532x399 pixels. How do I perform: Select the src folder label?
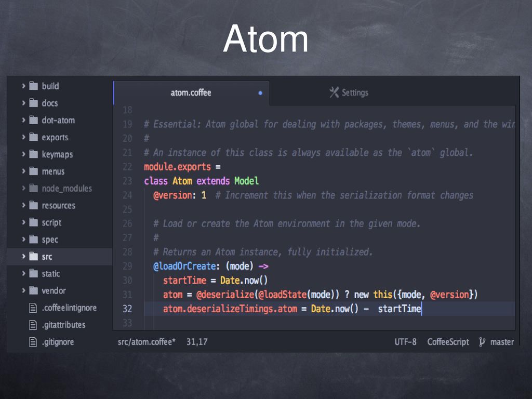click(x=47, y=257)
